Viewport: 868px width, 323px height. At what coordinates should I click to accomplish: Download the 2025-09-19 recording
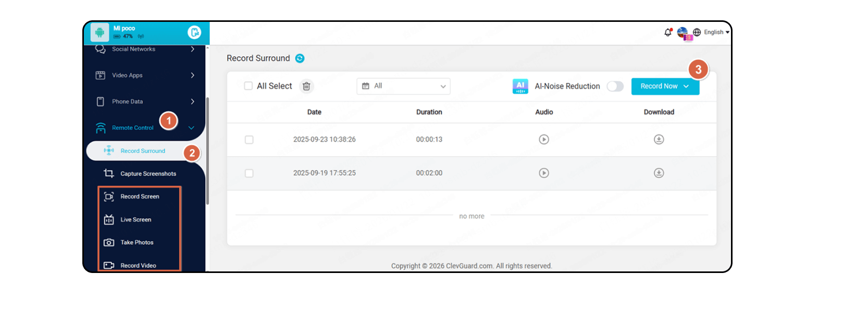[659, 173]
